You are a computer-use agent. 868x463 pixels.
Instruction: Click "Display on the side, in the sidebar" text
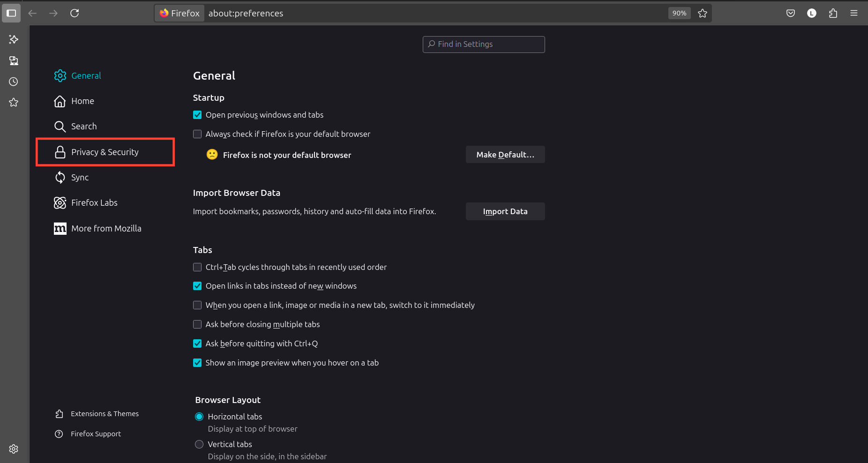(x=267, y=456)
